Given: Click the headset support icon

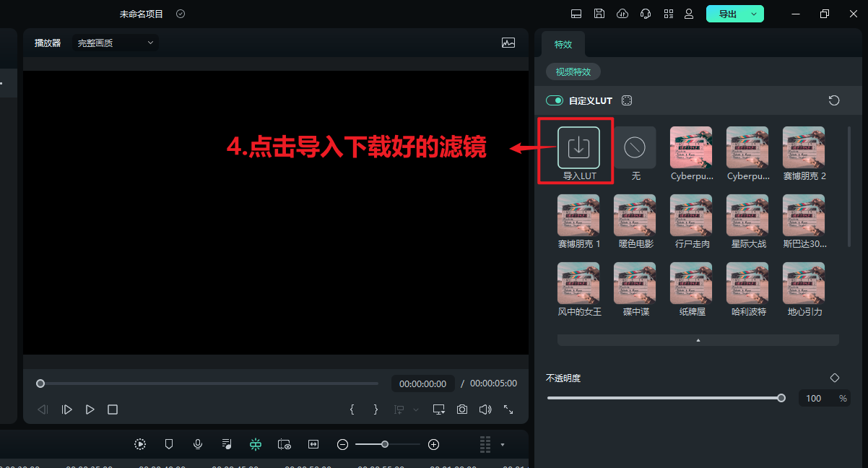Looking at the screenshot, I should [x=645, y=14].
